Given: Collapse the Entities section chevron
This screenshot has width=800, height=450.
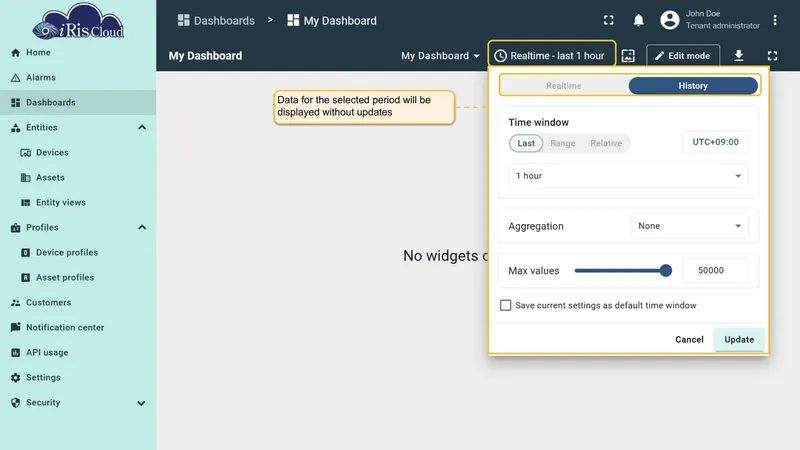Looking at the screenshot, I should click(142, 128).
